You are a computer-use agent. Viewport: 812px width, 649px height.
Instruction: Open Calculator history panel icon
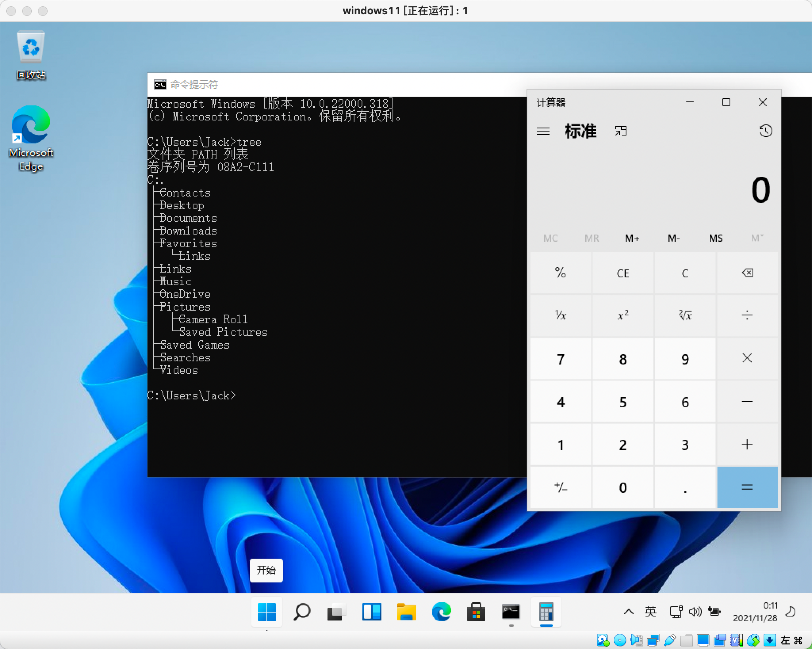point(766,131)
